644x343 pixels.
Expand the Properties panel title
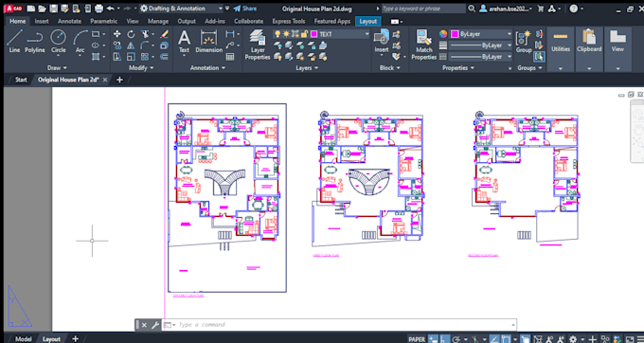458,68
